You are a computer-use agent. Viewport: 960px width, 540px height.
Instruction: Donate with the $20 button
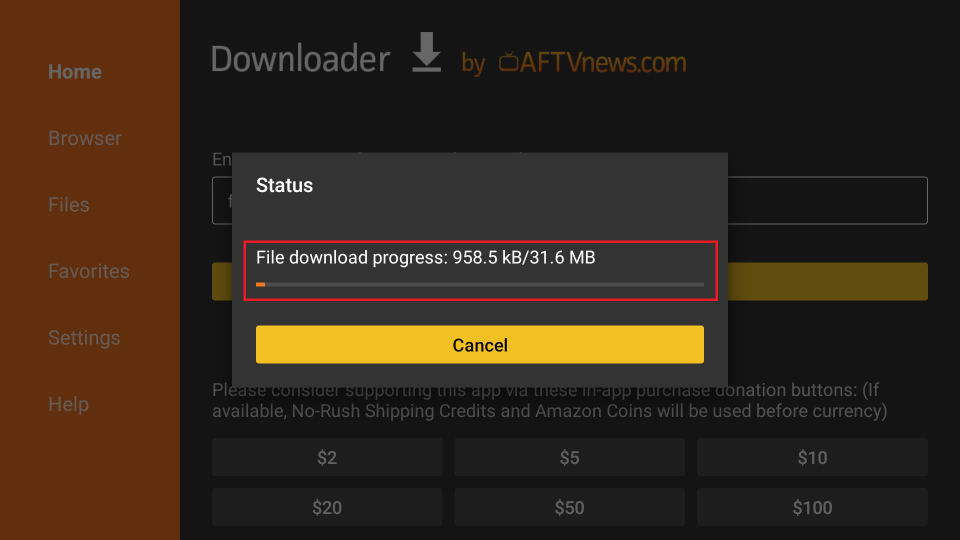click(x=327, y=508)
